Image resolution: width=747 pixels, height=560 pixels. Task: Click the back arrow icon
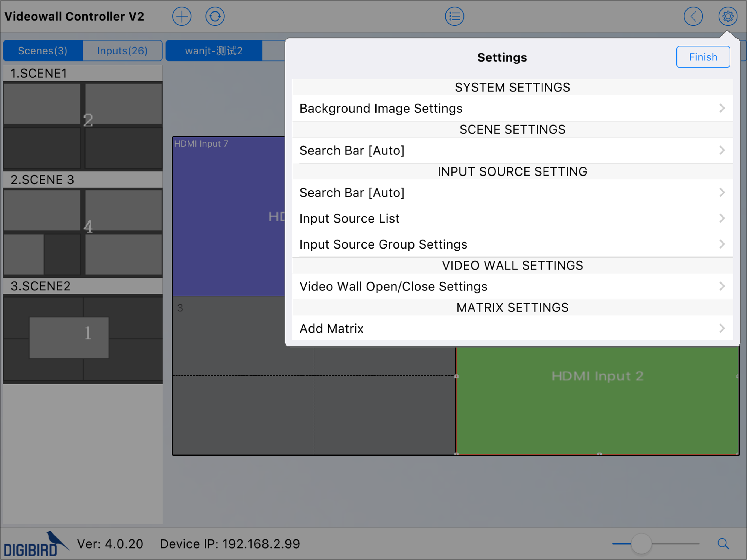tap(693, 16)
